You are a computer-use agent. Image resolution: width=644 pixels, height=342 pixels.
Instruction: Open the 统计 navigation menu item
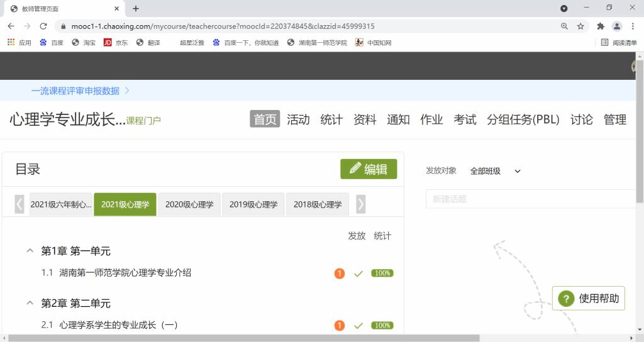331,119
